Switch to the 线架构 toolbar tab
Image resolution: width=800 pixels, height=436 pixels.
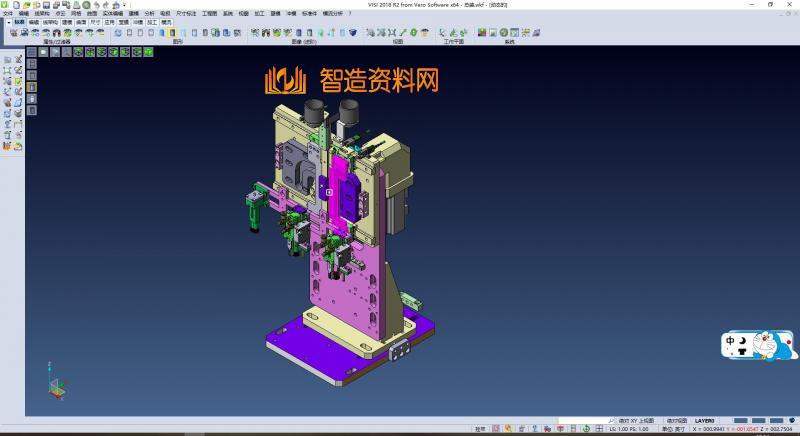tap(50, 21)
